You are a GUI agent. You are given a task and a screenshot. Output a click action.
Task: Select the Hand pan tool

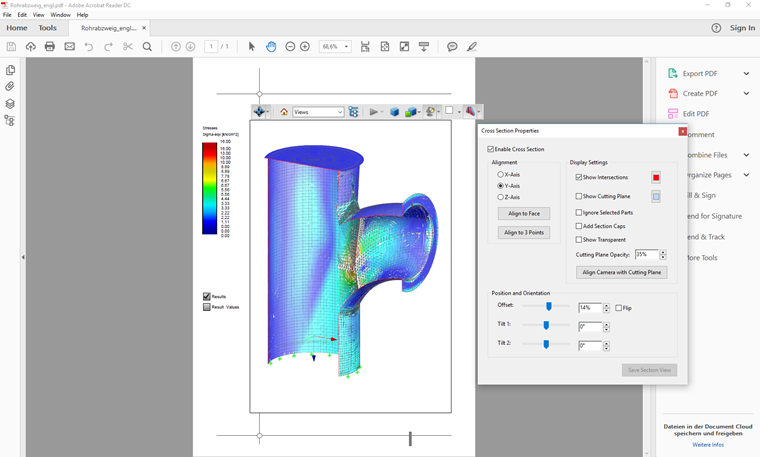pyautogui.click(x=271, y=47)
